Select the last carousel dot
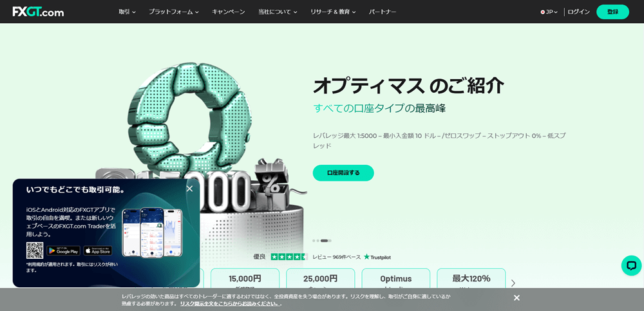This screenshot has width=644, height=311. coord(330,240)
